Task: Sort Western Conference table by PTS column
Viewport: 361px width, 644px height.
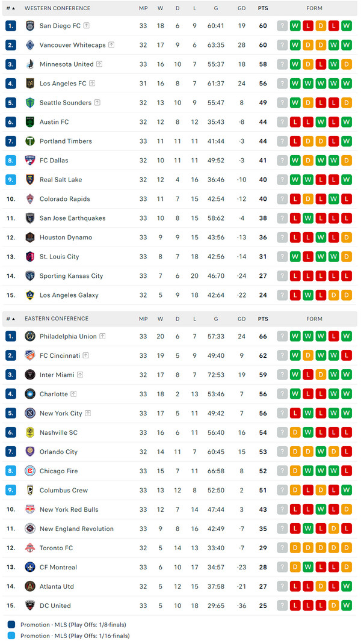Action: [263, 8]
